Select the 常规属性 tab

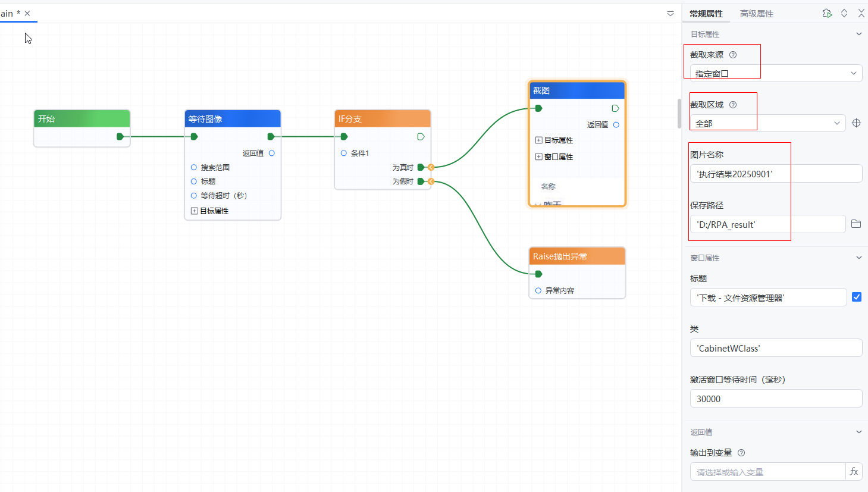point(706,14)
